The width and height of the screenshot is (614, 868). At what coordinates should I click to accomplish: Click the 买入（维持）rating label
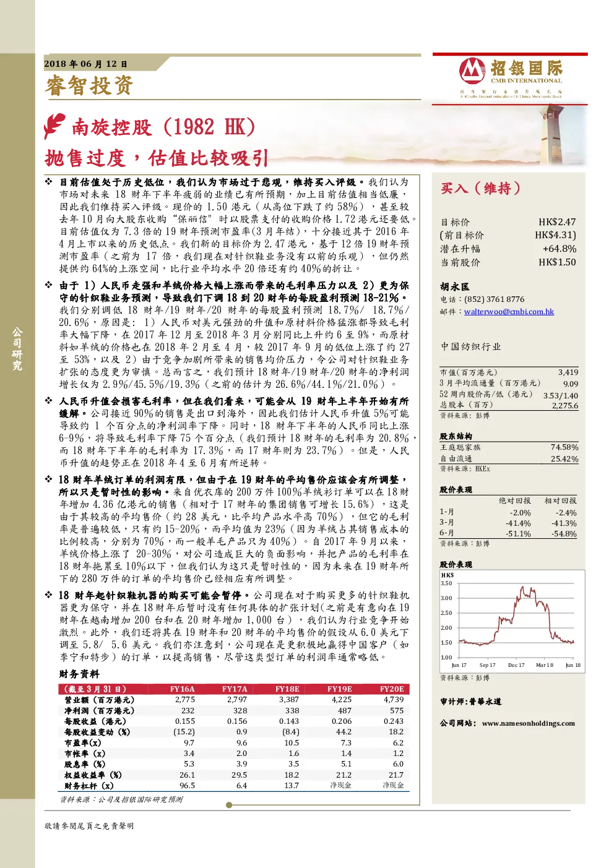tap(481, 188)
